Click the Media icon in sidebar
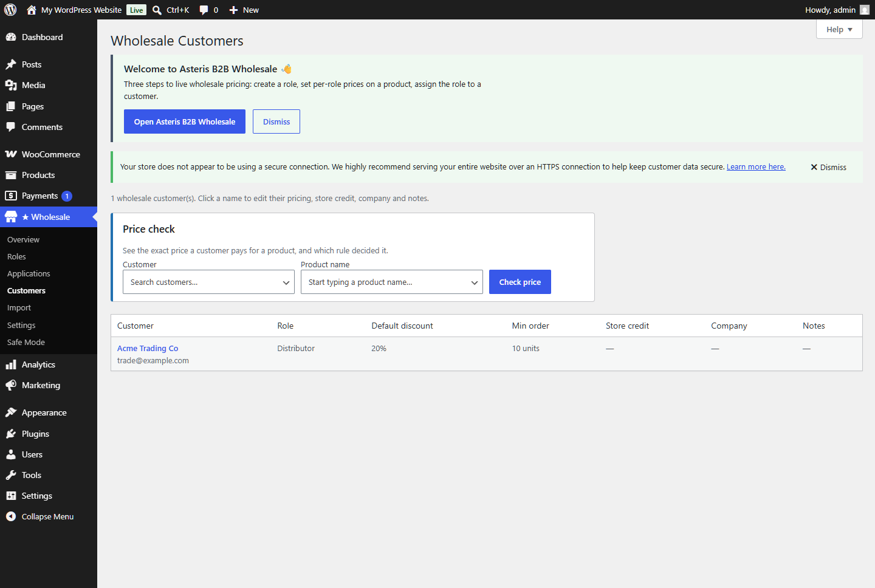Screen dimensions: 875x588 pyautogui.click(x=11, y=85)
